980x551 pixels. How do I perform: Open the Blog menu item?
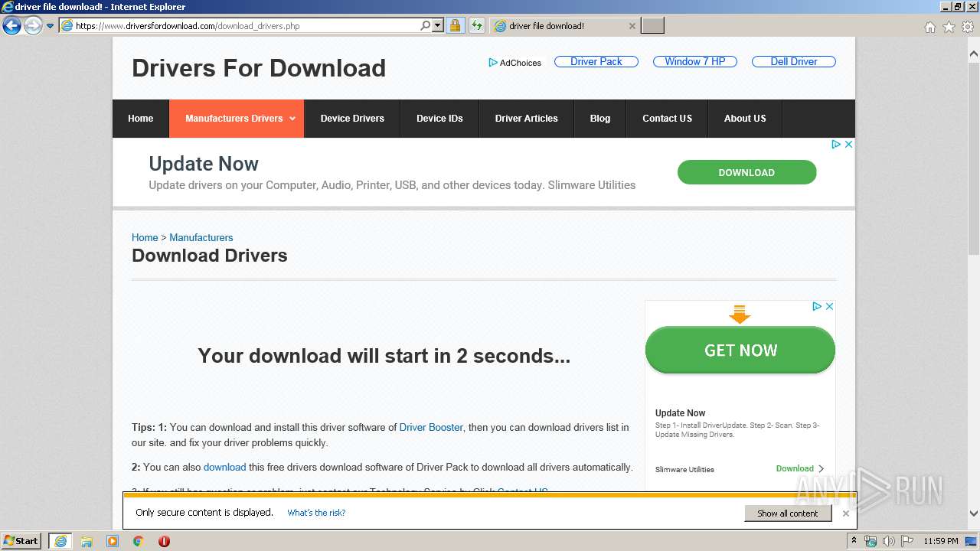(600, 119)
